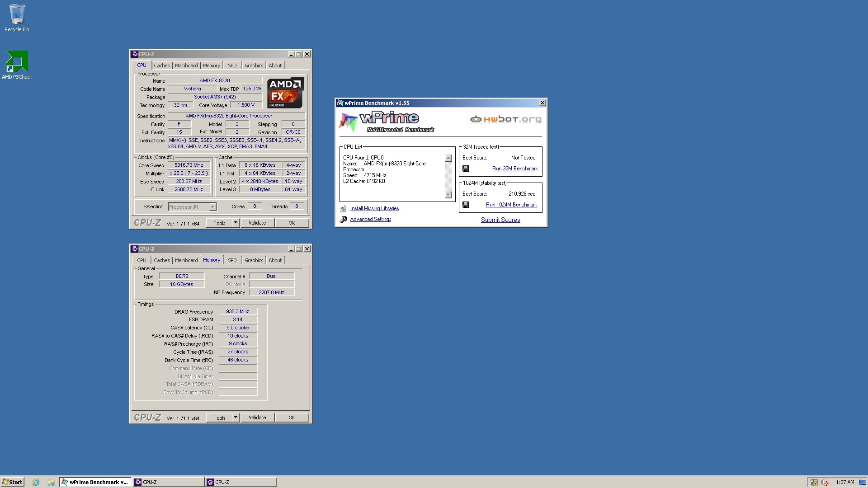The height and width of the screenshot is (488, 868).
Task: Switch to CPU tab in bottom CPU-Z window
Action: pos(142,260)
